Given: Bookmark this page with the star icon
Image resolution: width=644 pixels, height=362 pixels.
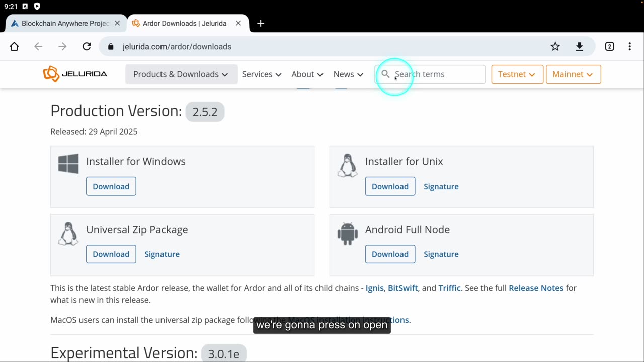Looking at the screenshot, I should [555, 46].
